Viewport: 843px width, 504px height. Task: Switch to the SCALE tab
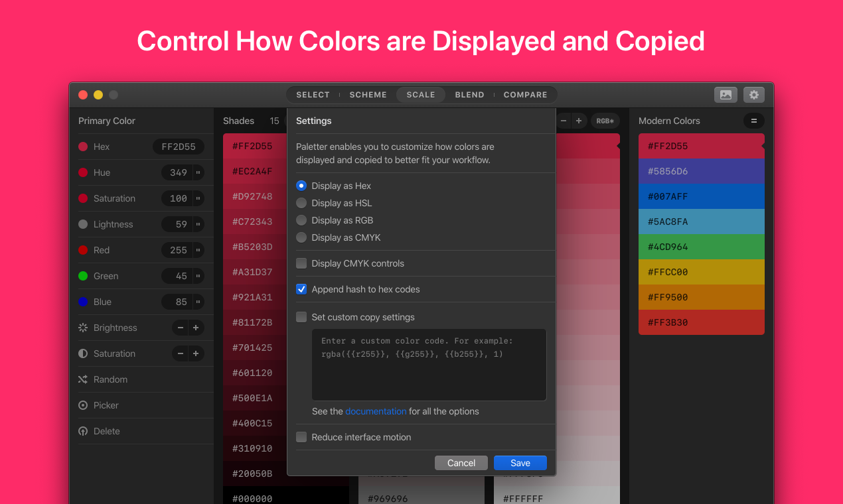coord(421,95)
